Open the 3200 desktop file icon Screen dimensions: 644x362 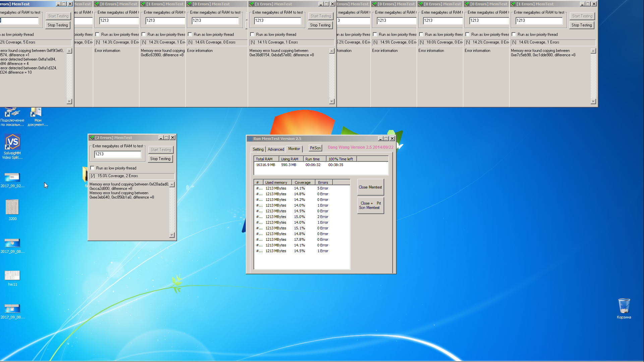pos(12,208)
